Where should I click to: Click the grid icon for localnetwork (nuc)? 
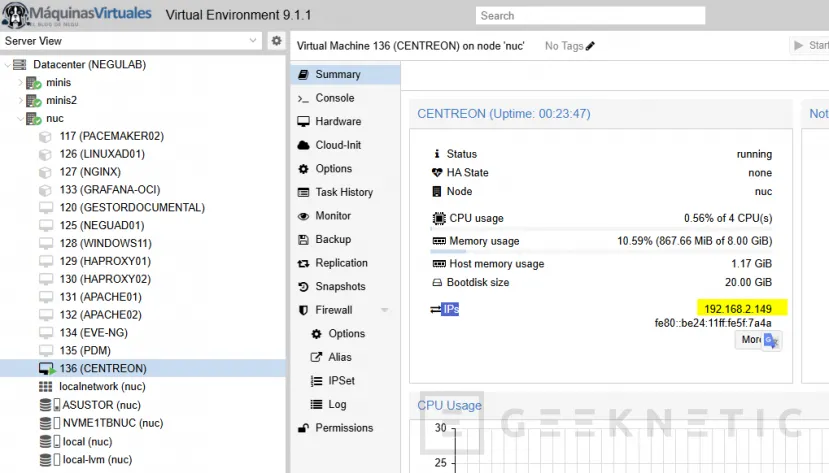click(x=45, y=386)
